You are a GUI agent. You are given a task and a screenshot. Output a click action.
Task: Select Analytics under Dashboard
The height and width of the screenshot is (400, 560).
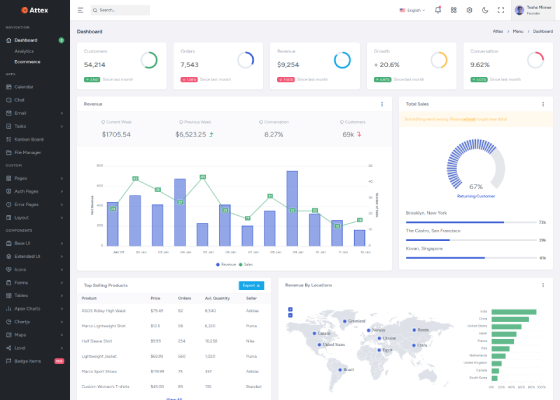24,51
